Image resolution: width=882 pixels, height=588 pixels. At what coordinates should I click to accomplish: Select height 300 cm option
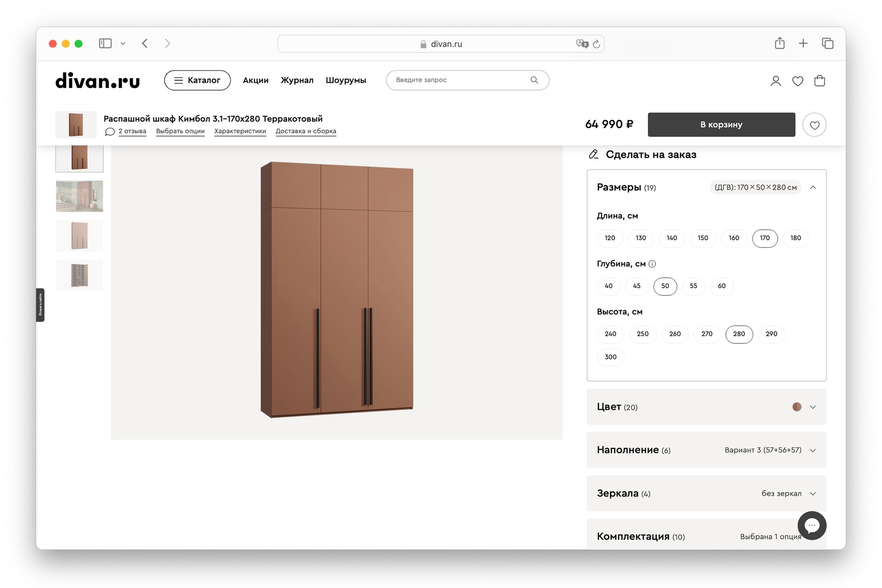tap(610, 357)
